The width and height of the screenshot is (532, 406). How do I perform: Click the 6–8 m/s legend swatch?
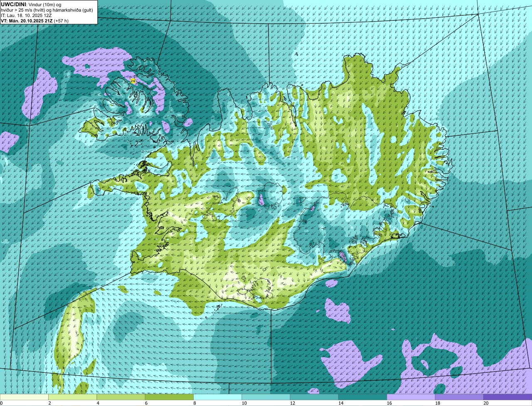[170, 397]
